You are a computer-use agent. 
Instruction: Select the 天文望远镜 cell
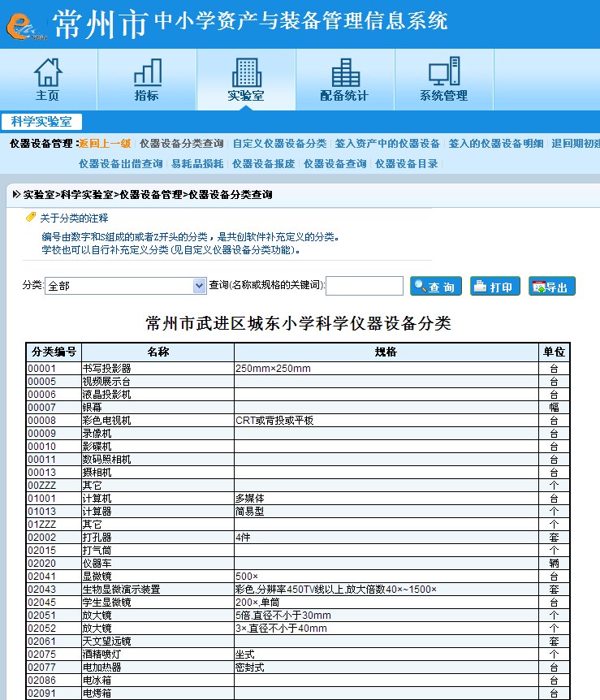tap(158, 642)
